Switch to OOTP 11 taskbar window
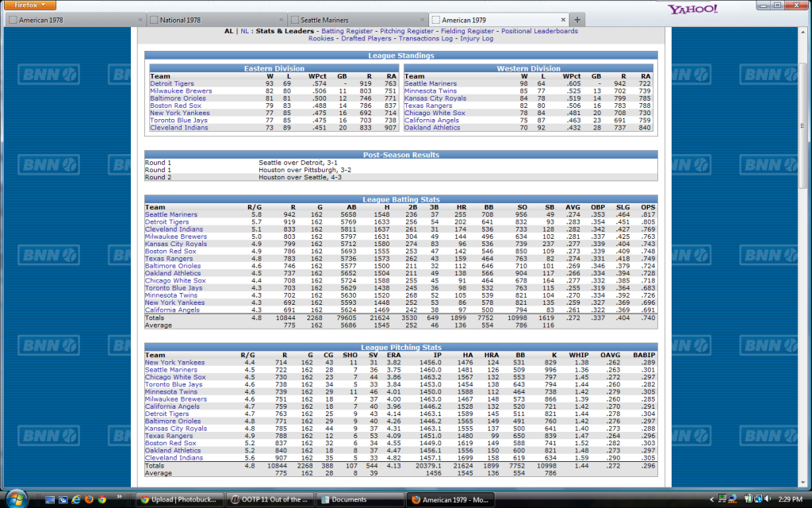This screenshot has height=508, width=812. [270, 500]
